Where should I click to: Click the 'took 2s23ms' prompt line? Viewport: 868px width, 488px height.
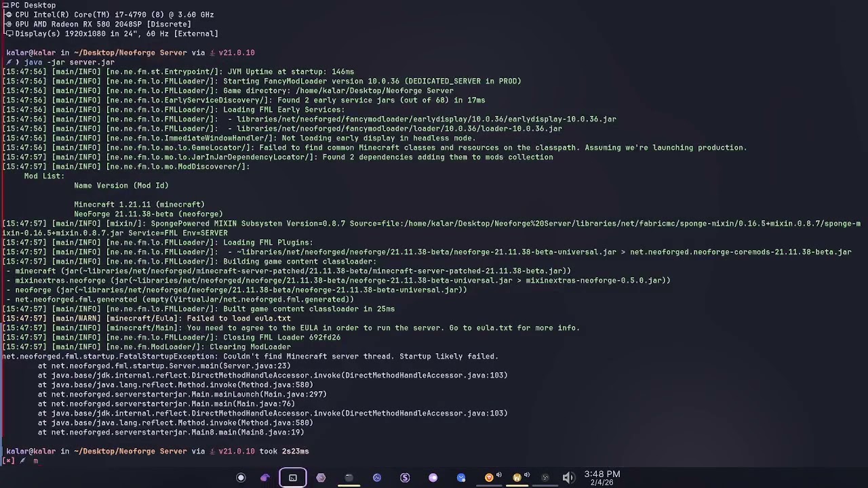[157, 451]
